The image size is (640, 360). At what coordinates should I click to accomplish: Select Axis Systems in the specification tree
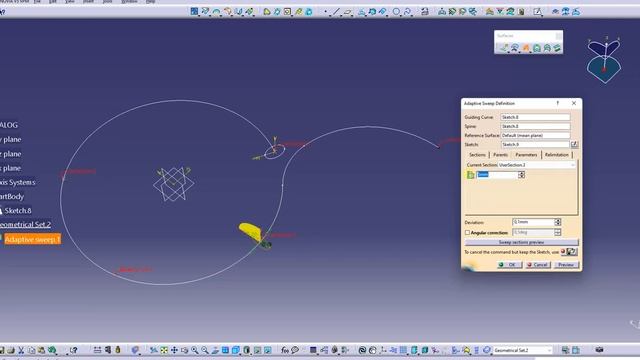(18, 182)
